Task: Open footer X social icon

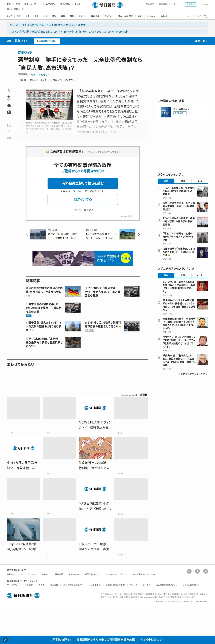Action: [189, 571]
